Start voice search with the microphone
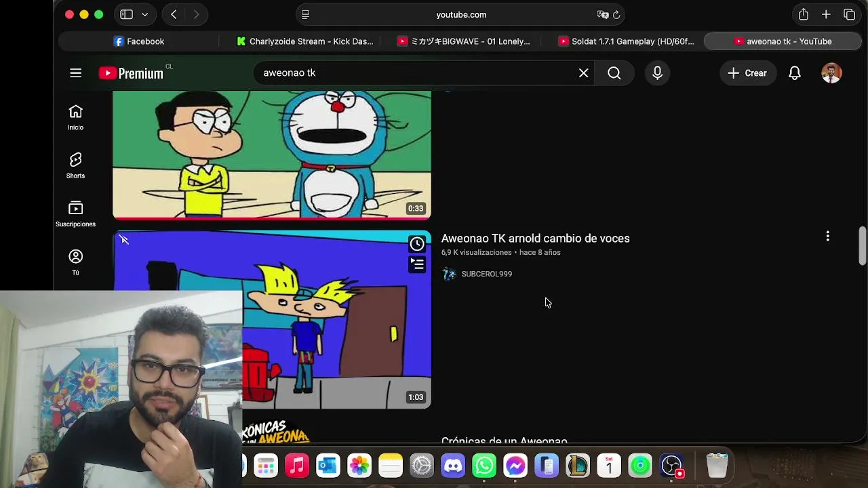The height and width of the screenshot is (488, 868). pos(657,73)
